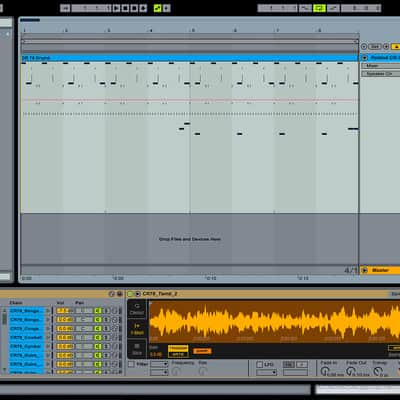The height and width of the screenshot is (400, 400).
Task: Click the loop start position field at top right
Action: pos(277,8)
